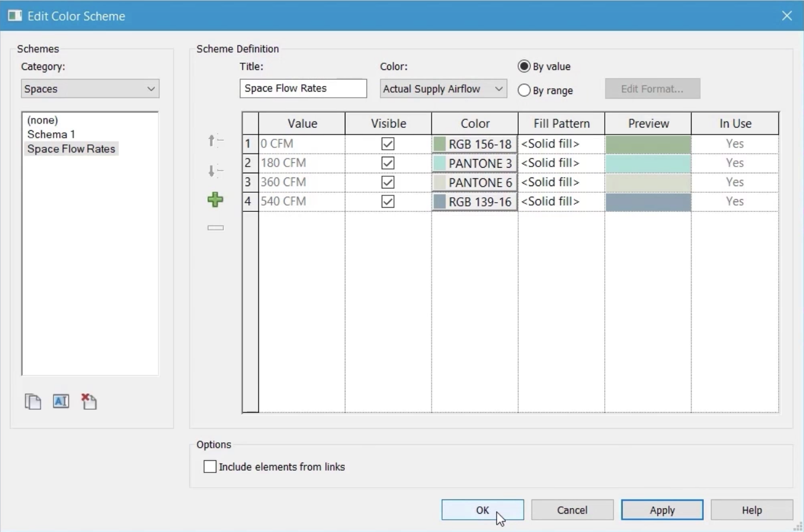Screen dimensions: 804x532
Task: Click the Title field Space Flow Rates
Action: click(x=303, y=88)
